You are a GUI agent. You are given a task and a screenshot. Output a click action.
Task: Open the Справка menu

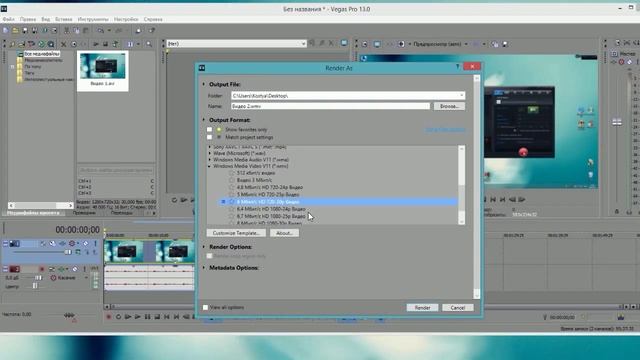(x=153, y=19)
